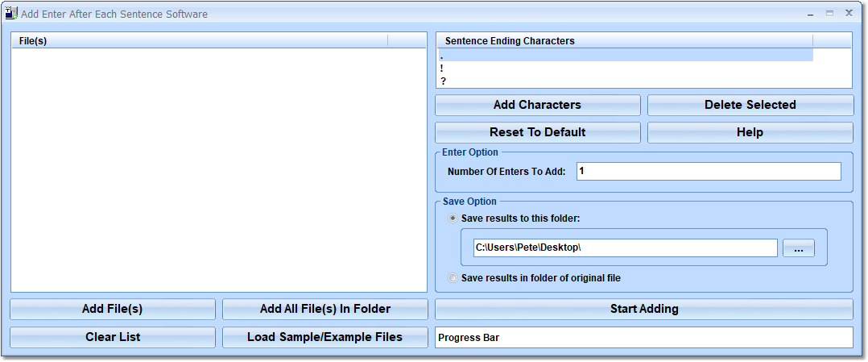Screen dimensions: 868x362
Task: Maximize the application window
Action: tap(829, 14)
